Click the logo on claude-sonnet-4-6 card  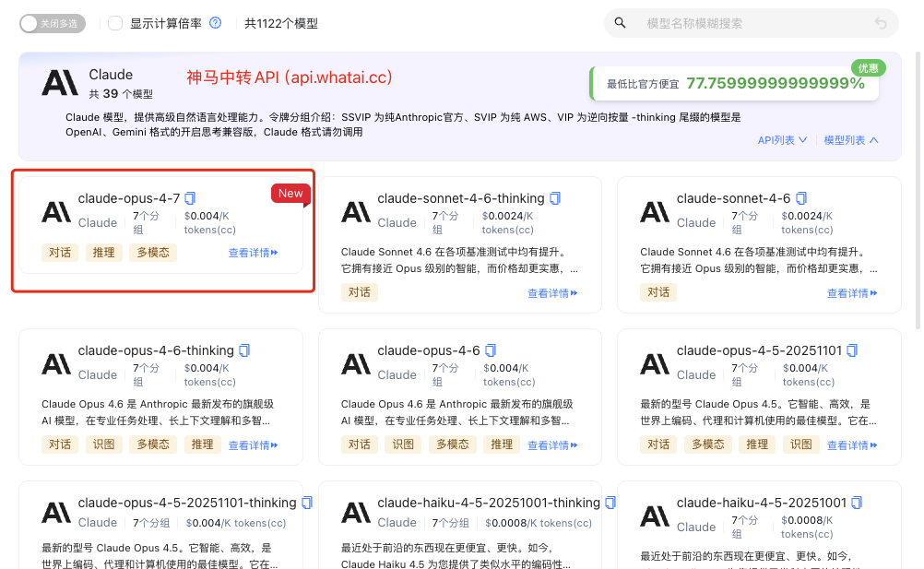[x=655, y=212]
